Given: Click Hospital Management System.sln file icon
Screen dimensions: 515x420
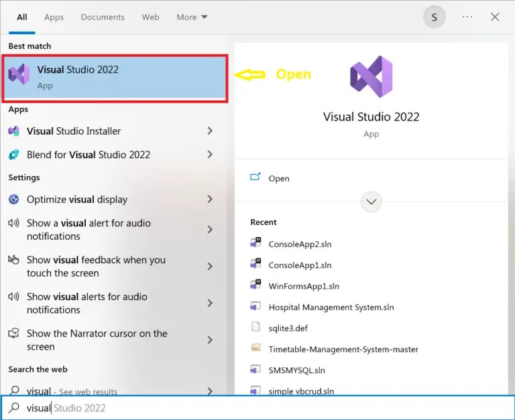Looking at the screenshot, I should point(255,306).
